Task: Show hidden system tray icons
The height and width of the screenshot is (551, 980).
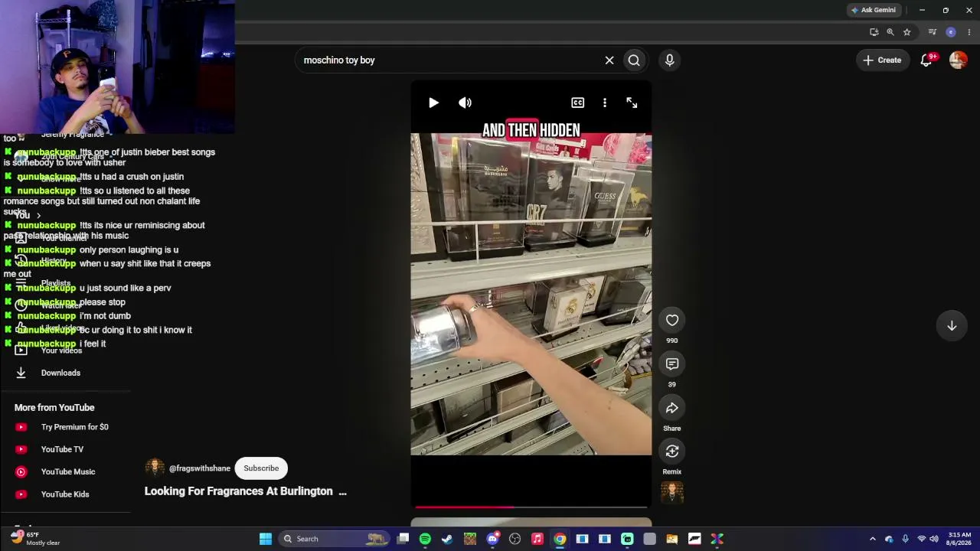Action: click(872, 539)
